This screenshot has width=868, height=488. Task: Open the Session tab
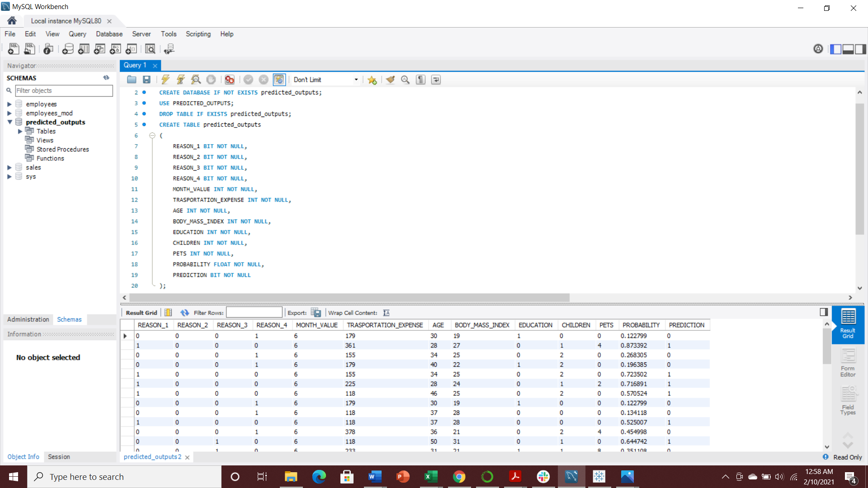59,457
